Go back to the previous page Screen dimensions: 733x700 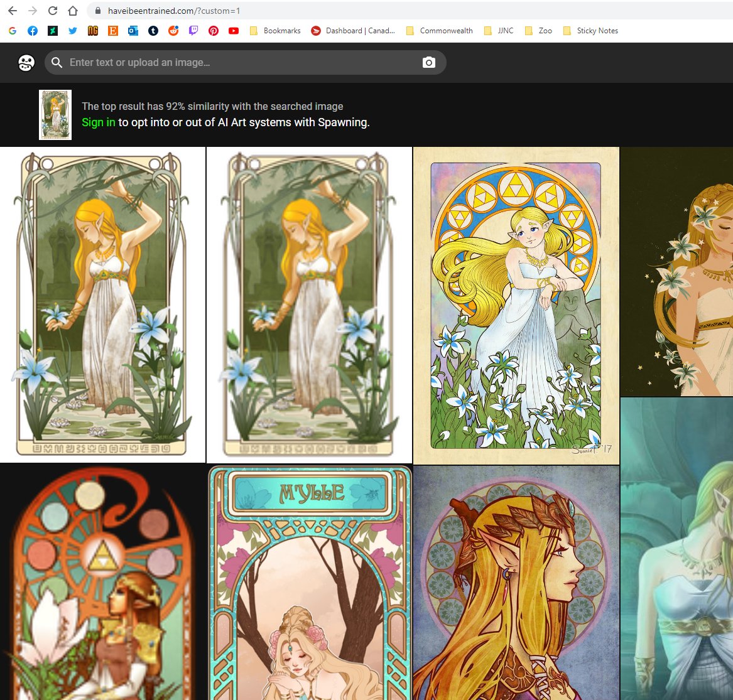pos(13,10)
